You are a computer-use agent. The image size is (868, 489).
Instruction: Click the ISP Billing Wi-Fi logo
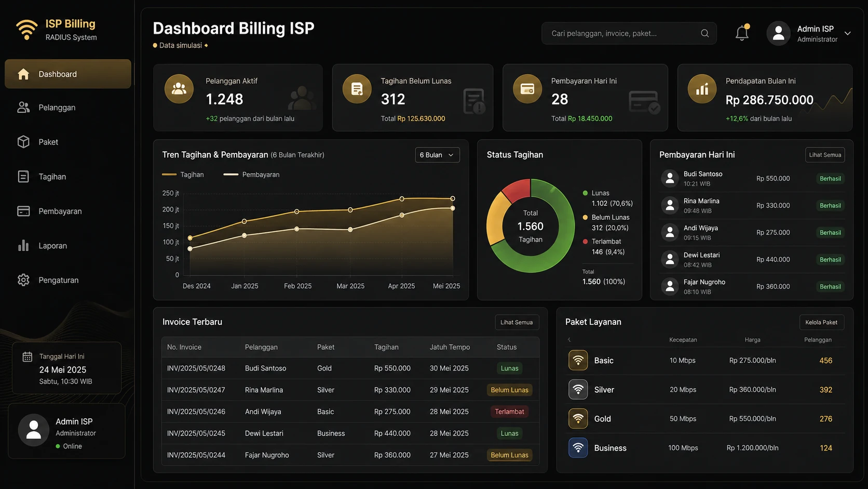tap(27, 29)
